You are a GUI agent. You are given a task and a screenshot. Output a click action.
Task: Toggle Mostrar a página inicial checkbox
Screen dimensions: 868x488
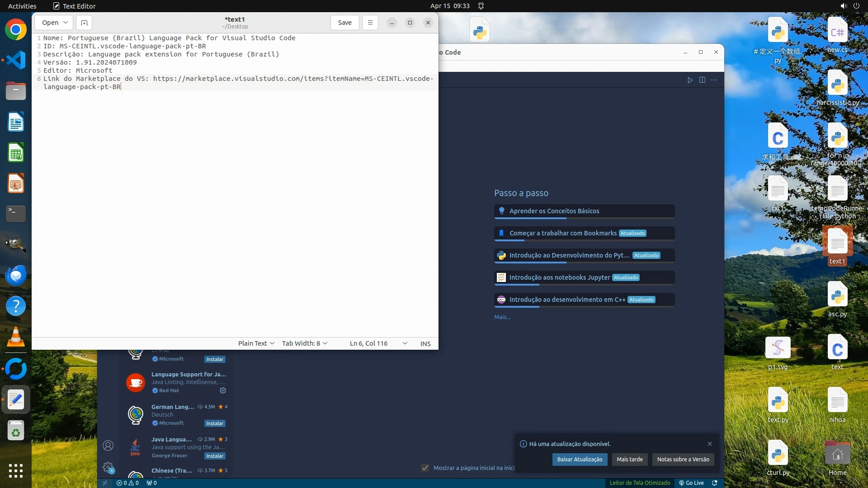425,468
